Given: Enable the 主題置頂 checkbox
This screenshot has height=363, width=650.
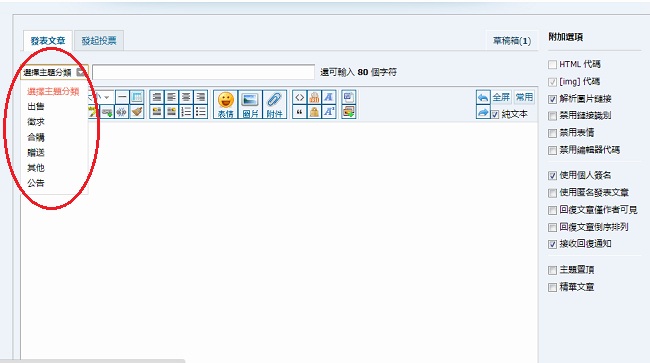Looking at the screenshot, I should pos(552,271).
